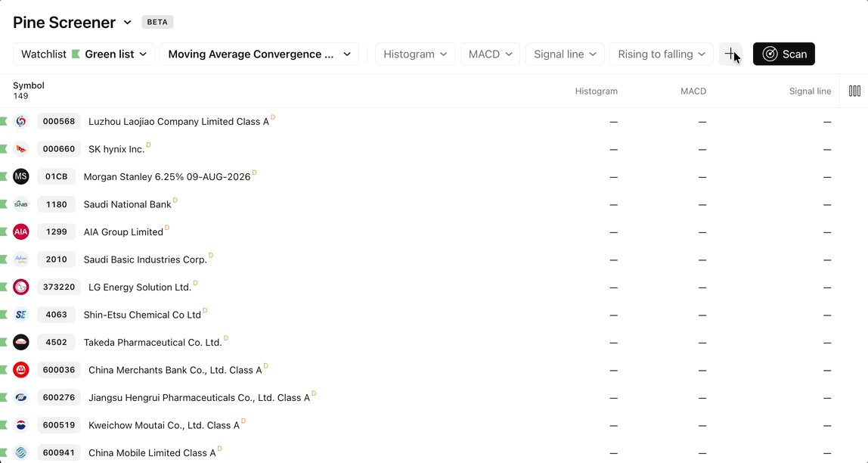Select Saudi Basic Industries Corp. row
The height and width of the screenshot is (463, 868).
point(145,259)
